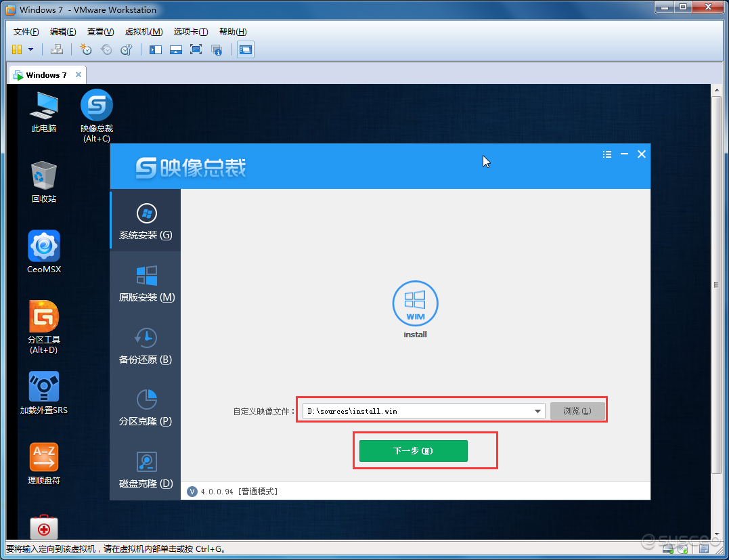Switch to 分区克隆 (P) sidebar section
The image size is (729, 560).
point(146,407)
